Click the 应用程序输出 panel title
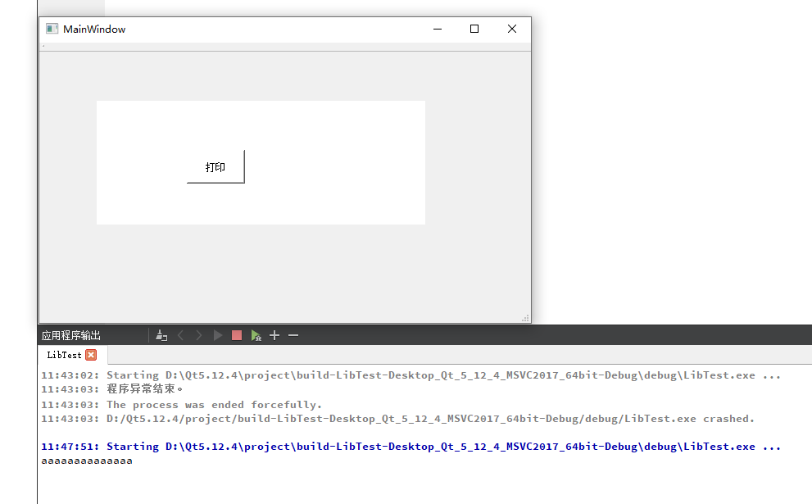 71,336
